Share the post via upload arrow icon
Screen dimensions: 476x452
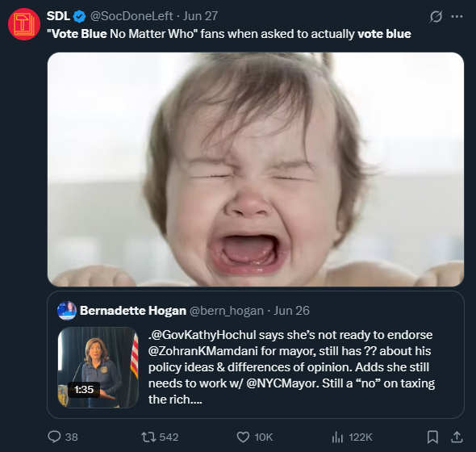(457, 437)
